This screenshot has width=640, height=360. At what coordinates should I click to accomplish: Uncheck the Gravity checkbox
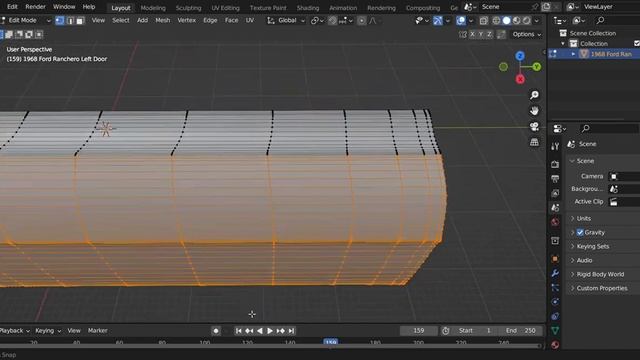(x=580, y=233)
